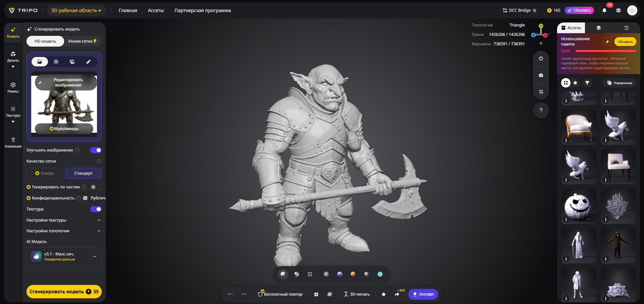Screen dimensions: 644x304
Task: Click the Сгенерировать модель button
Action: click(64, 292)
